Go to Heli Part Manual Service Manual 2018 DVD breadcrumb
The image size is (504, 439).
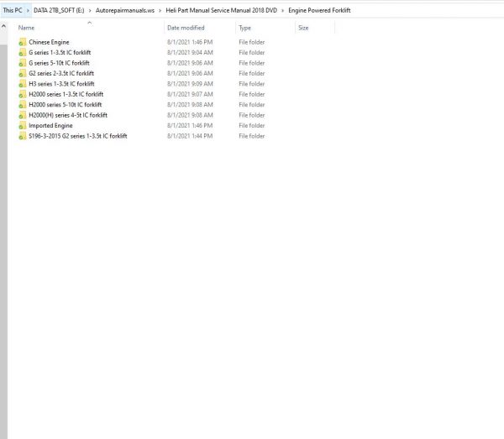pyautogui.click(x=222, y=10)
